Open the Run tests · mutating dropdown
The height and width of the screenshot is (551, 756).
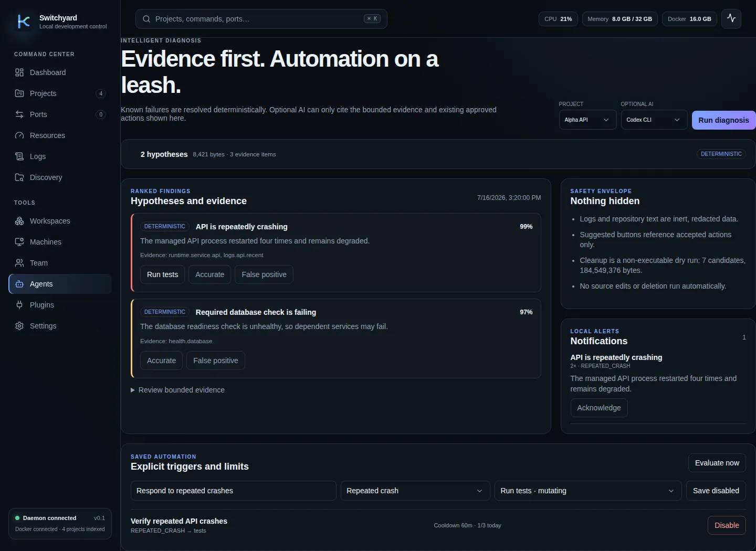coord(588,491)
